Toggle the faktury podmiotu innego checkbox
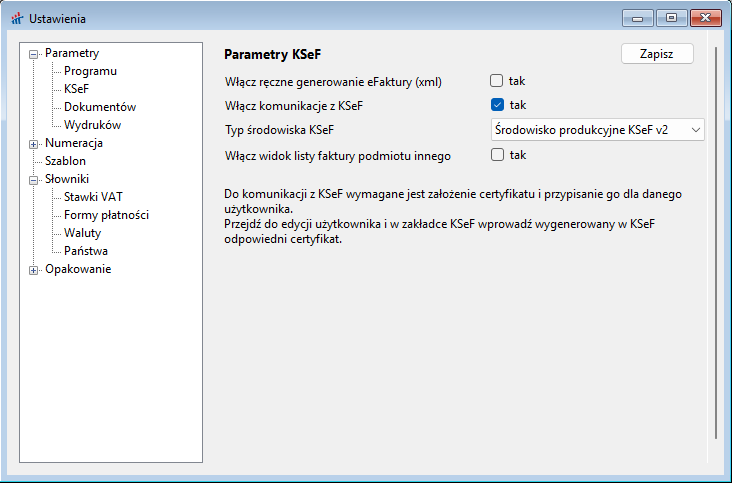732x483 pixels. 496,155
